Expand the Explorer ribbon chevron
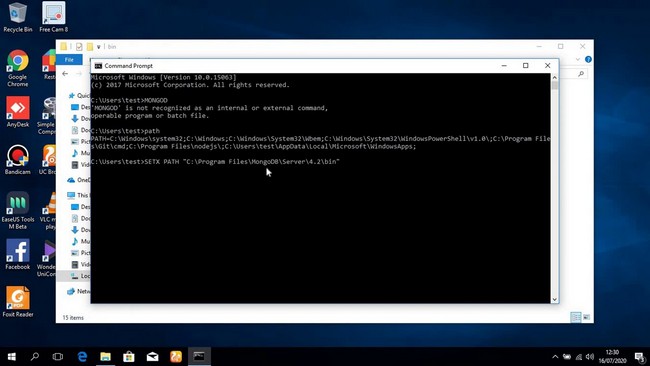 click(578, 60)
